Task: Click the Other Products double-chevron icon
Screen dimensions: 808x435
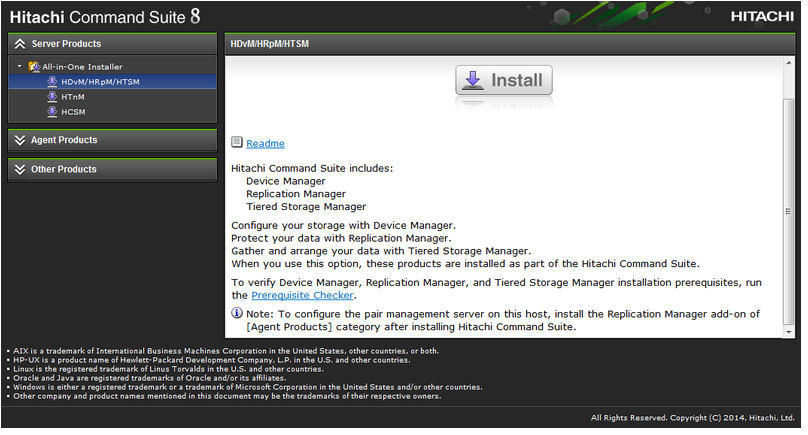Action: [20, 170]
